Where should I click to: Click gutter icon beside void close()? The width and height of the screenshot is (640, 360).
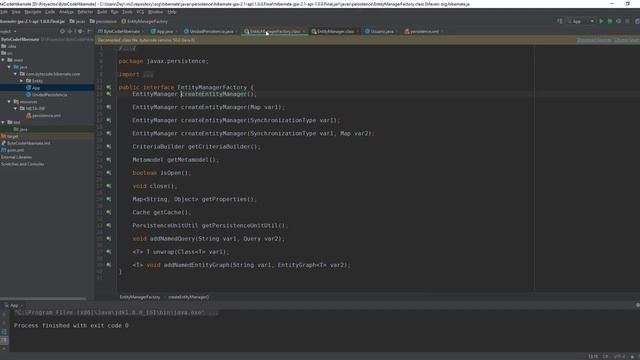point(109,186)
